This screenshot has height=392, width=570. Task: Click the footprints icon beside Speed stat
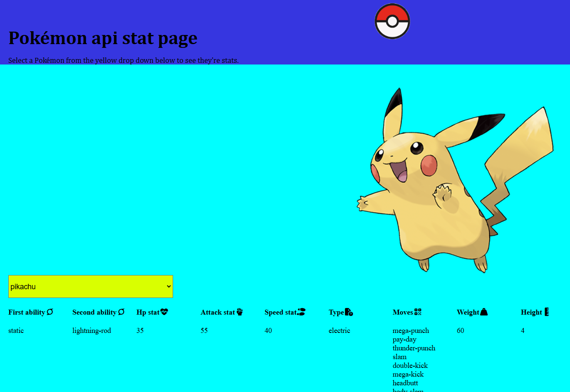coord(301,312)
